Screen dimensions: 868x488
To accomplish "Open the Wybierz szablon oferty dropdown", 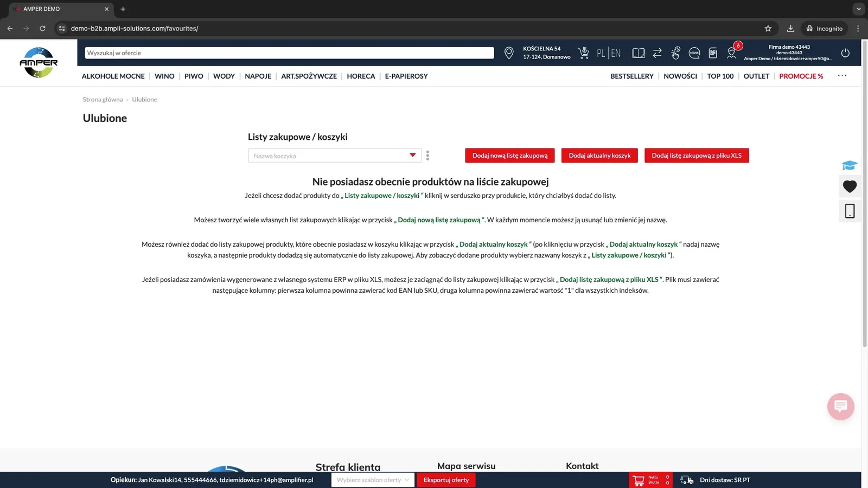I will [x=373, y=480].
